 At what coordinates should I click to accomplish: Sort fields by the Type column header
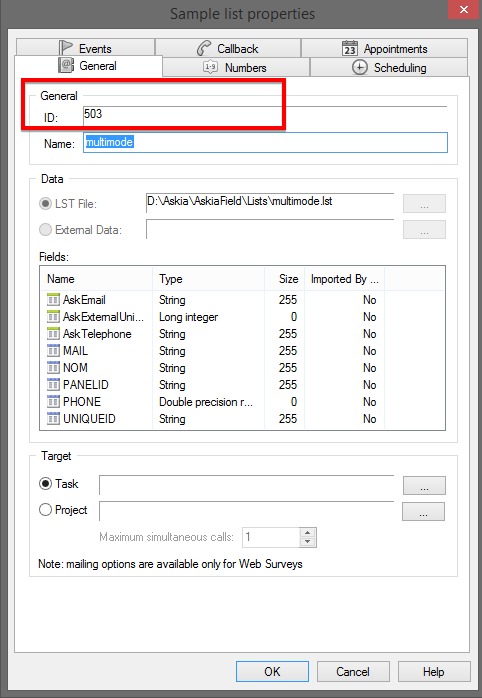point(209,279)
